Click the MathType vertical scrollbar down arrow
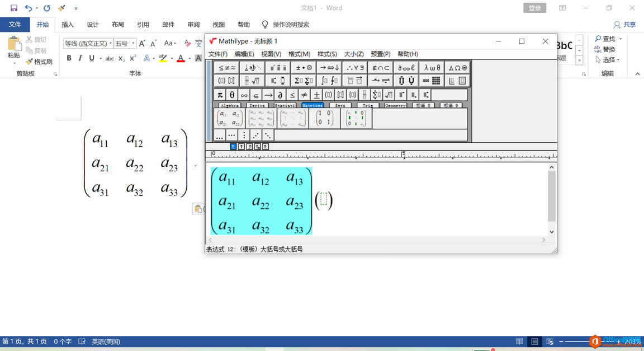The width and height of the screenshot is (644, 351). 552,232
